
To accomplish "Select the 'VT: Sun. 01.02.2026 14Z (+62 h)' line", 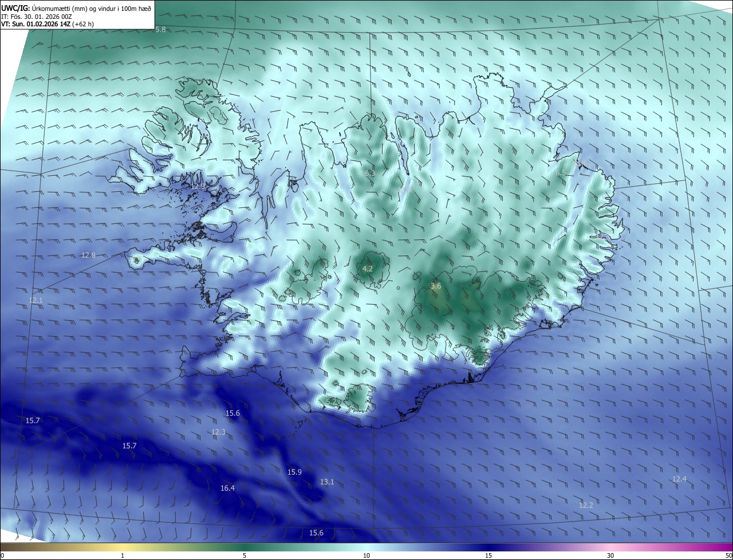I will 48,25.
